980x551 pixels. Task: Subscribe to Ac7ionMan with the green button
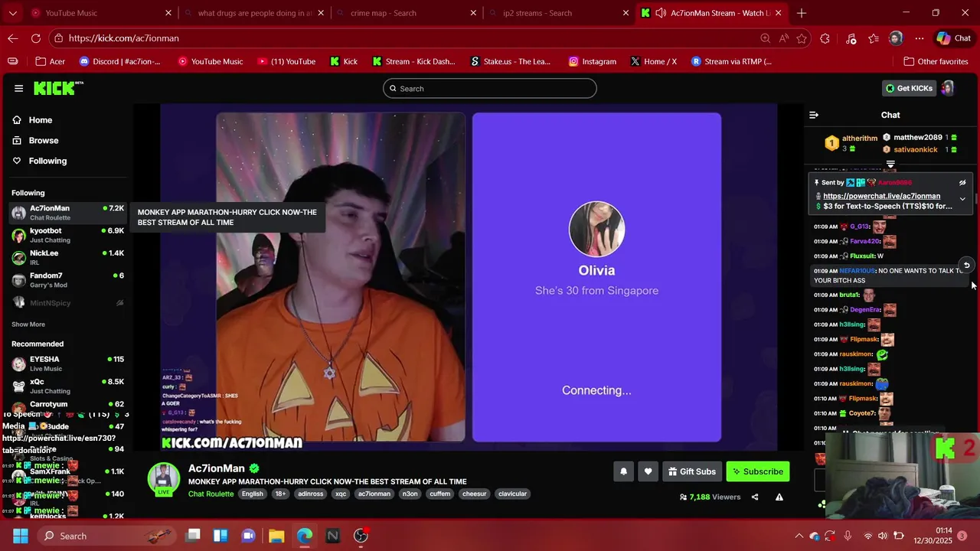[x=758, y=471]
